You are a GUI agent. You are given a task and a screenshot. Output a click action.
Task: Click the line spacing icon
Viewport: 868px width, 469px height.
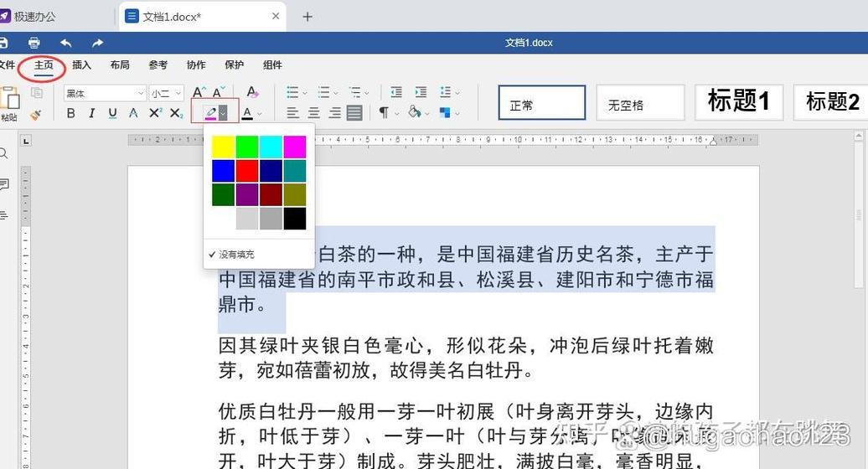[446, 92]
